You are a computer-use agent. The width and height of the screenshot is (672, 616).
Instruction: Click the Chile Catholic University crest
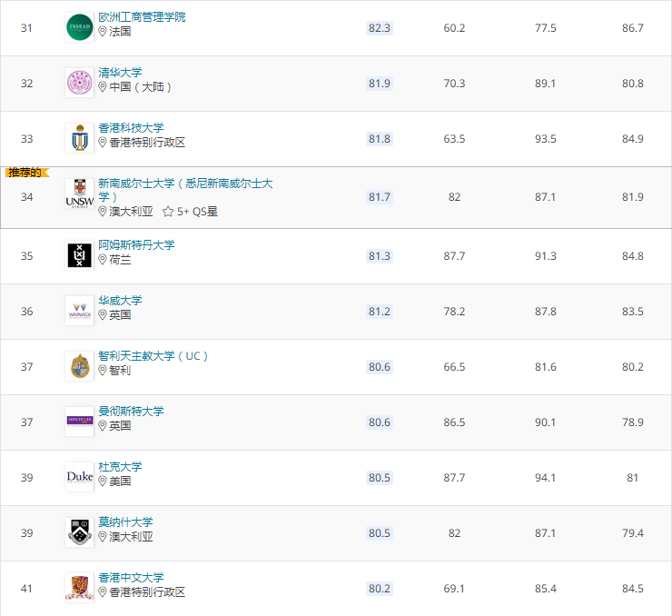pos(79,366)
